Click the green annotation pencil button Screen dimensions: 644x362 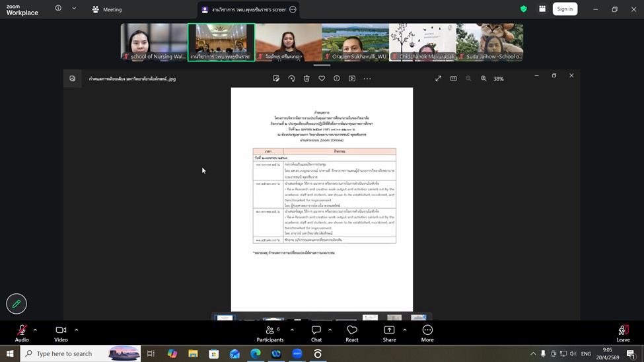click(17, 304)
